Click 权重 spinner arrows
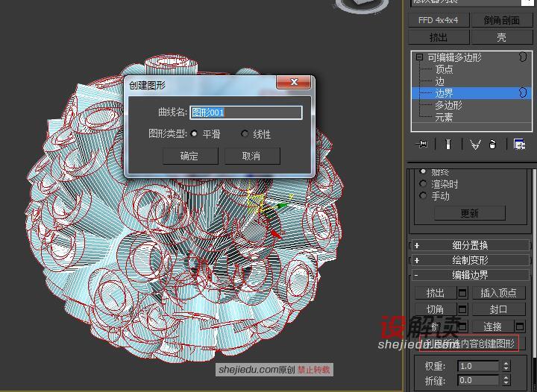This screenshot has height=392, width=537. [506, 366]
